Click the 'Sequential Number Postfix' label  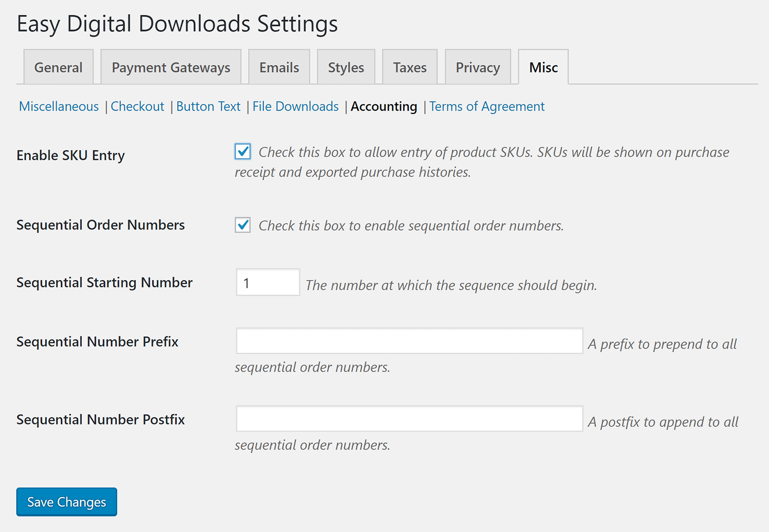tap(100, 420)
